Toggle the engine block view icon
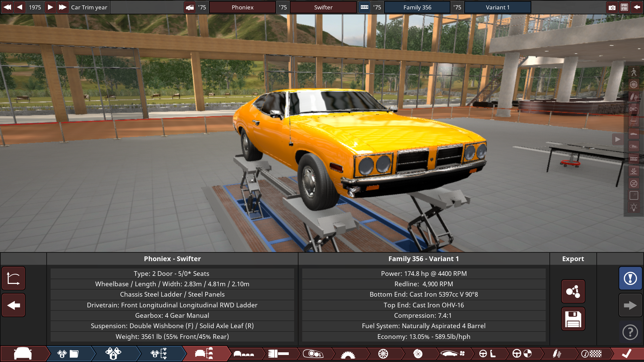This screenshot has height=362, width=644. coord(634,159)
